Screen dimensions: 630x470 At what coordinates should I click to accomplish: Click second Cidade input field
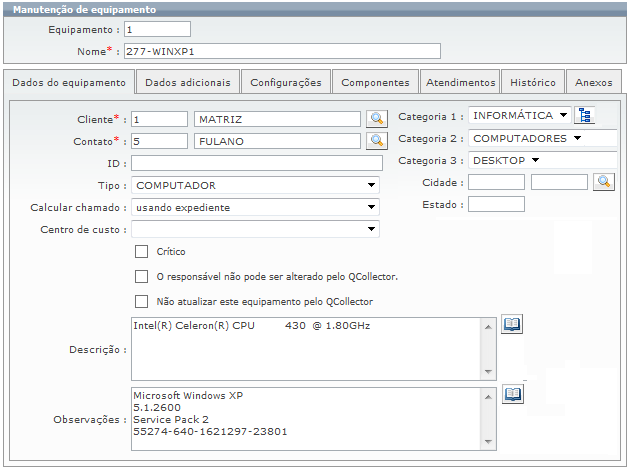pos(559,182)
